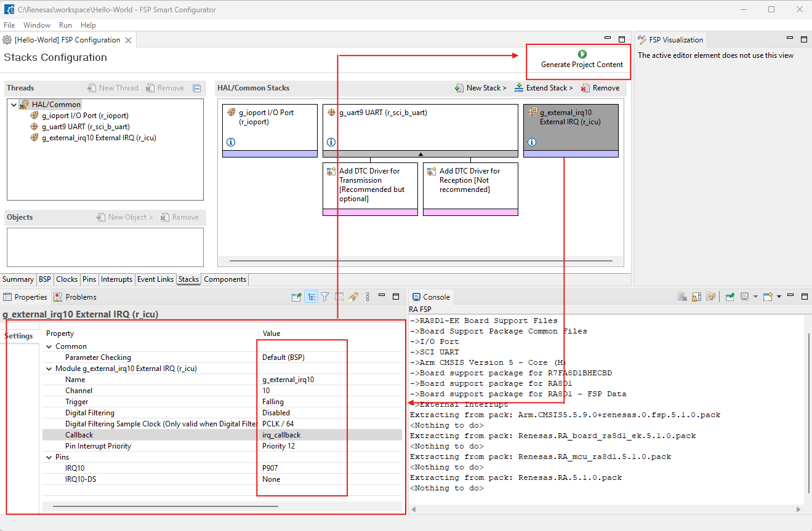
Task: Switch to the Pins tab
Action: (89, 279)
